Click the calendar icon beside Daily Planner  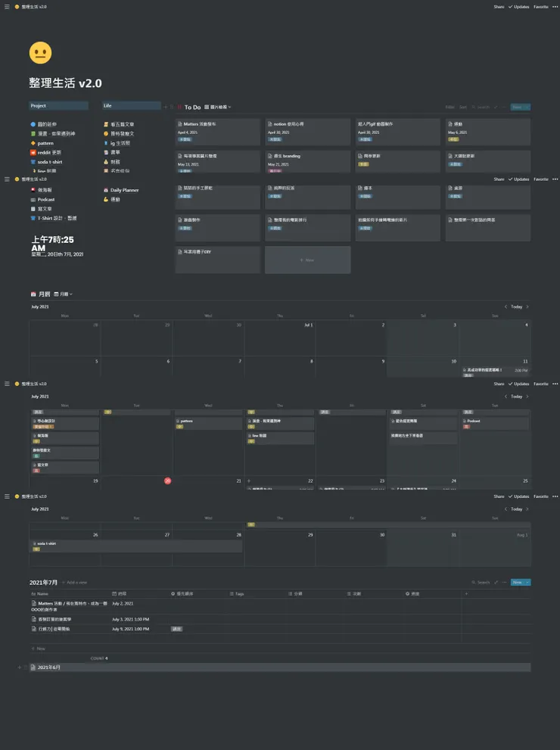tap(106, 190)
